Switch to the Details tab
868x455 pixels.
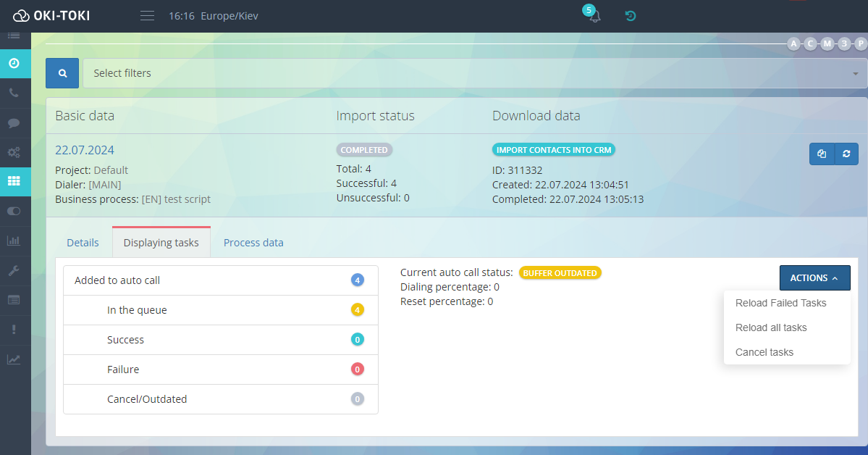click(83, 243)
